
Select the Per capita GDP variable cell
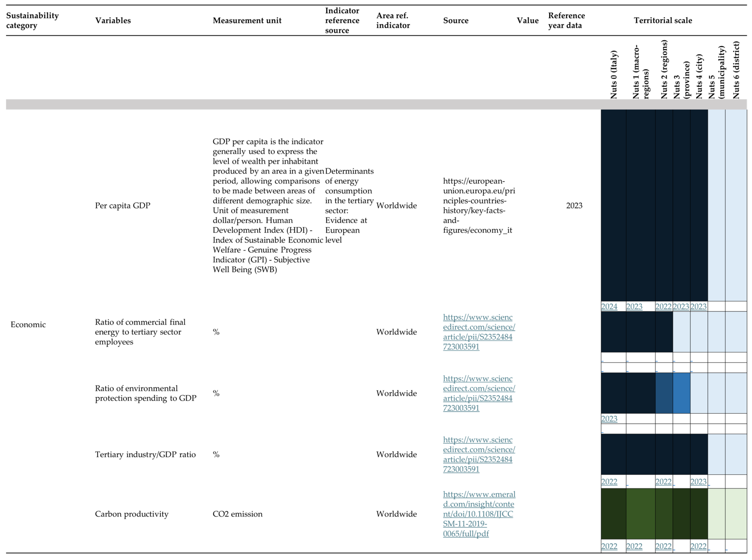[x=122, y=205]
